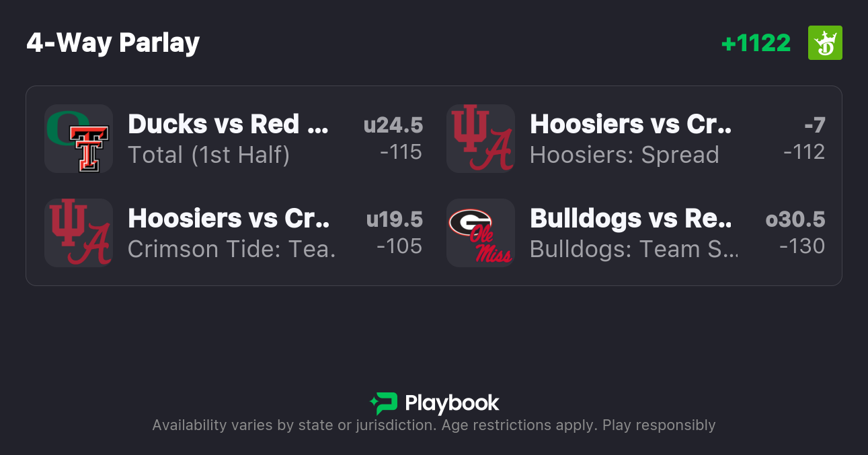Click the Hoosiers: Spread bet label
Screen dimensions: 868x455
click(624, 155)
